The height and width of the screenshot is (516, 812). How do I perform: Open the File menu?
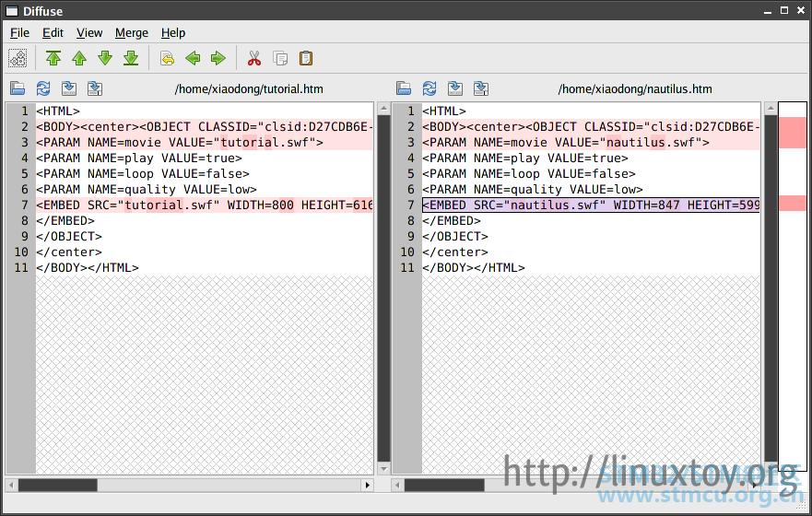coord(19,32)
